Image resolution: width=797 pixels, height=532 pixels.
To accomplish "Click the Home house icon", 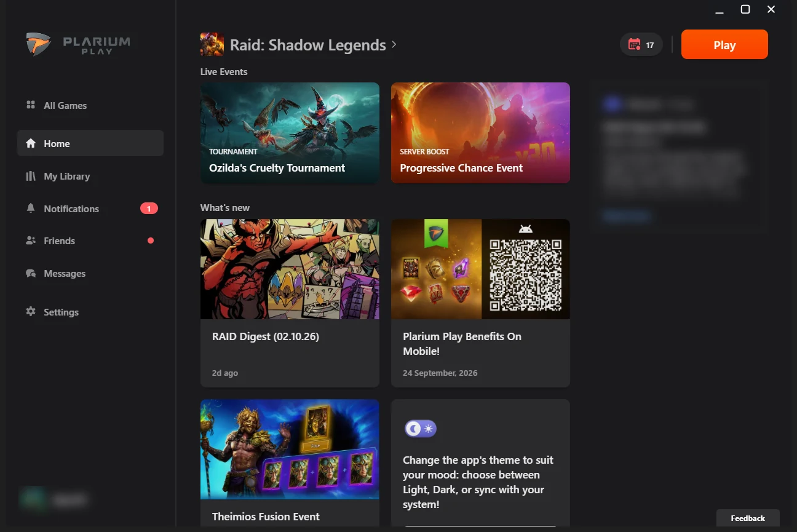I will [31, 143].
